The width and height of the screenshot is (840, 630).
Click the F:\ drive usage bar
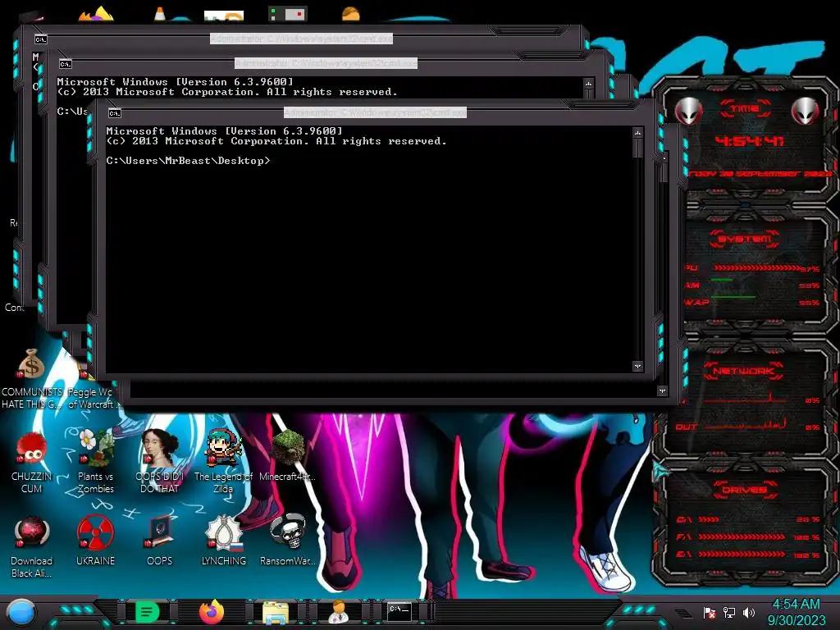pos(742,536)
